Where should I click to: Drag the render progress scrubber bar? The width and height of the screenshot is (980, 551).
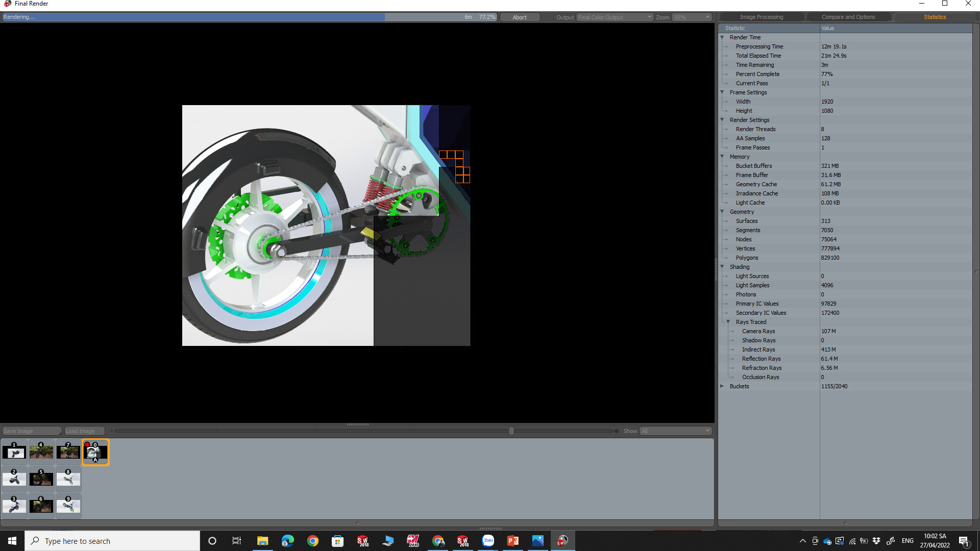coord(511,431)
